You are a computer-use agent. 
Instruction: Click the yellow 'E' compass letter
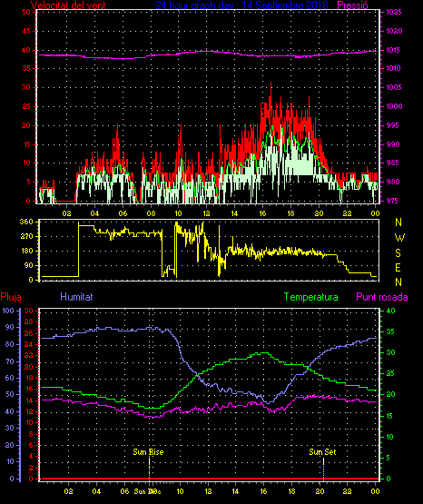398,268
